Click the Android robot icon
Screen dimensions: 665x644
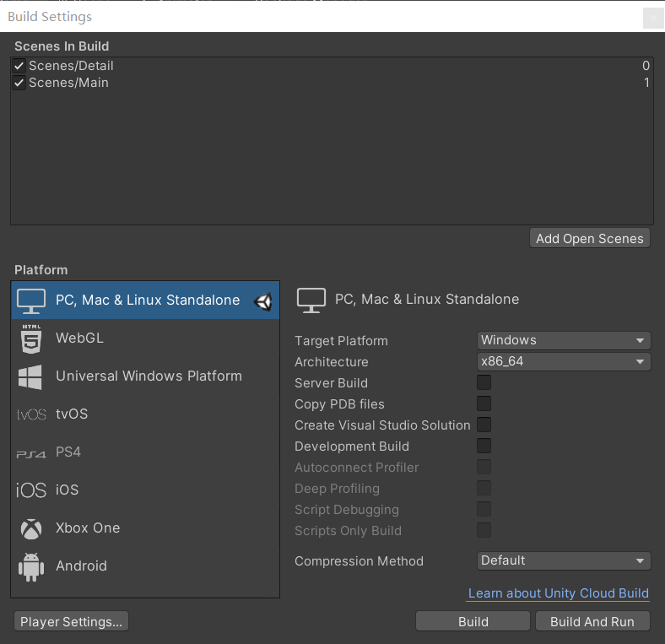(x=31, y=567)
